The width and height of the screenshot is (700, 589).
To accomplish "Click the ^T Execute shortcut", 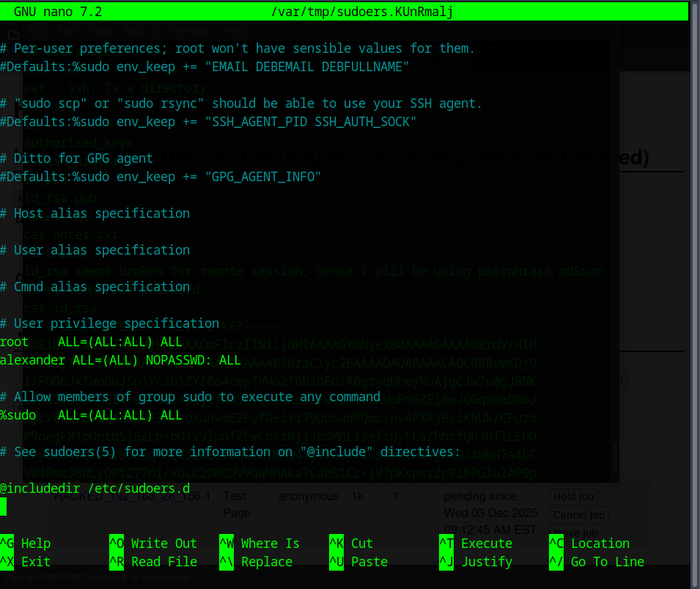I will coord(476,544).
